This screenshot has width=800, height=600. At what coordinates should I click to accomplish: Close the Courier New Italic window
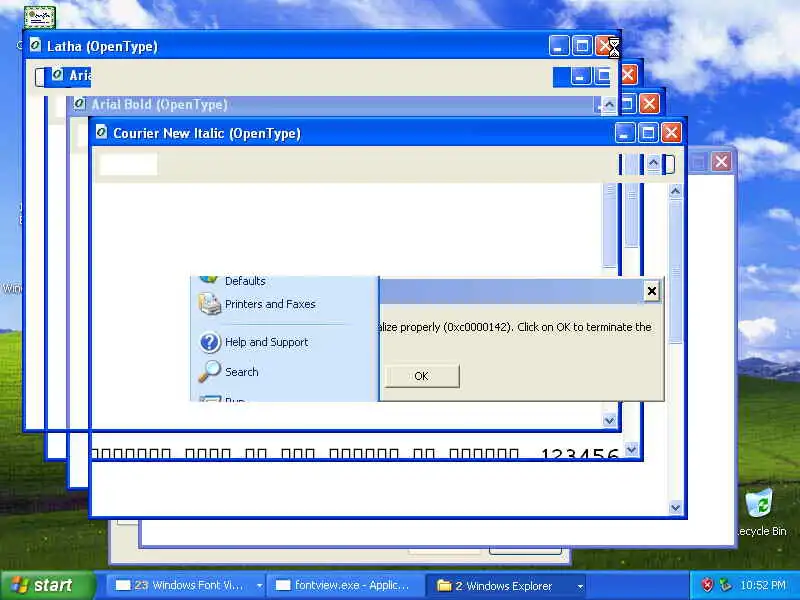(x=671, y=133)
